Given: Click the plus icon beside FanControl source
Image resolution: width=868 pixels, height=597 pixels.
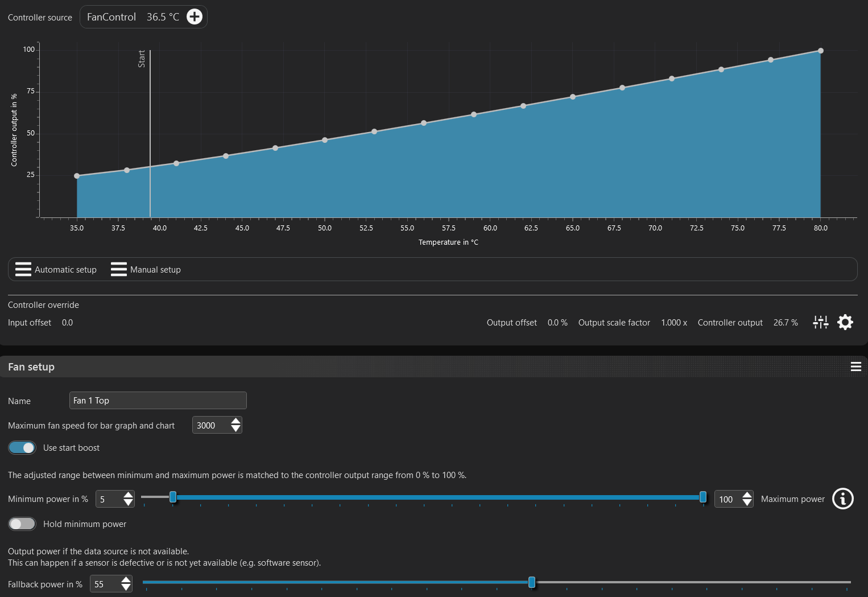Looking at the screenshot, I should point(195,17).
